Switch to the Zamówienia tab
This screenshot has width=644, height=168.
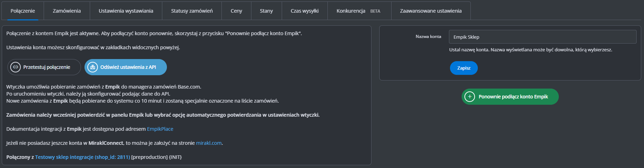[67, 11]
